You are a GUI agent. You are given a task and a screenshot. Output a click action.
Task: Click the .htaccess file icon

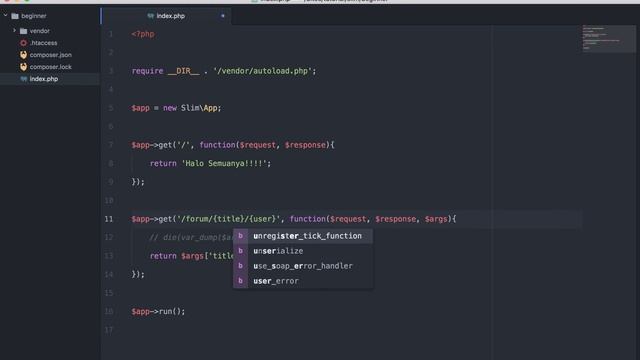[24, 43]
